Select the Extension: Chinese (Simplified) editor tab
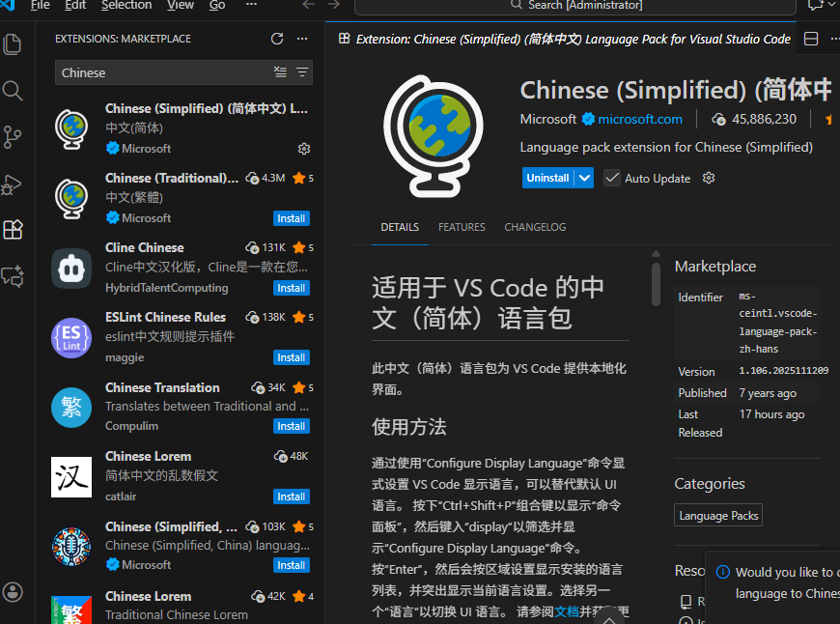 pos(564,40)
